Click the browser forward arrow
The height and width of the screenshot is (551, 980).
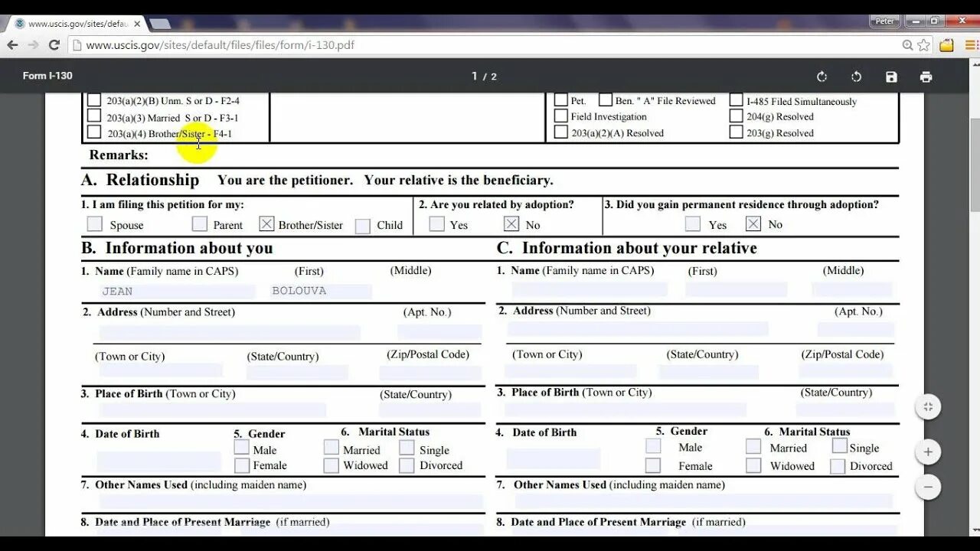(33, 45)
